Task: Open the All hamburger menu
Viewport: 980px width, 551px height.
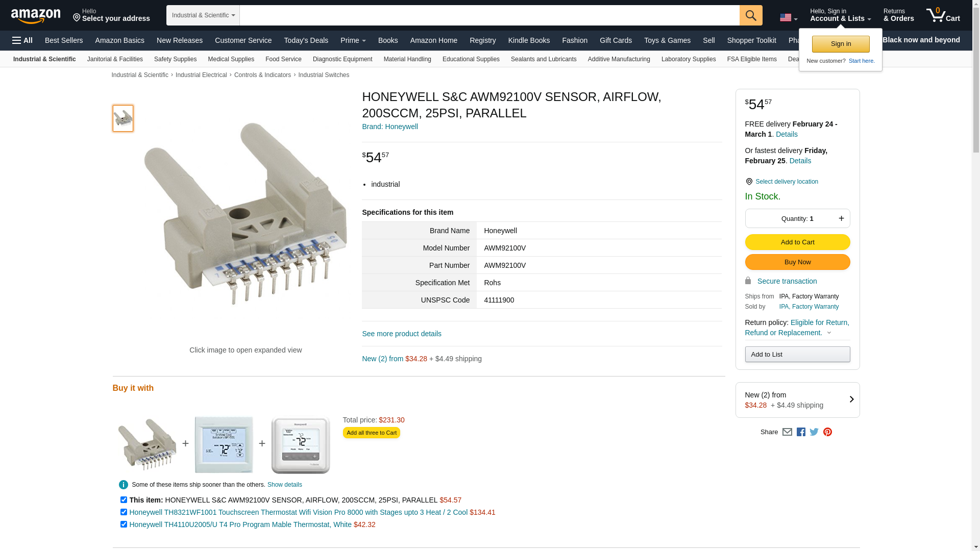Action: point(22,40)
